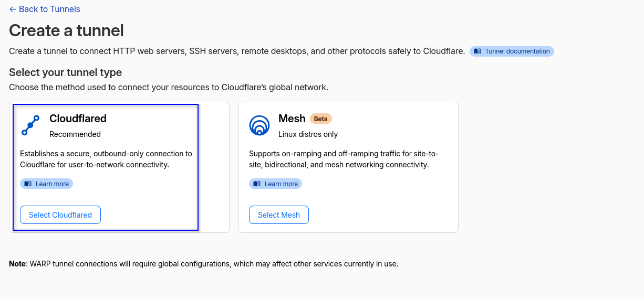Click the book icon in Tunnel documentation
This screenshot has width=644, height=300.
[x=477, y=51]
